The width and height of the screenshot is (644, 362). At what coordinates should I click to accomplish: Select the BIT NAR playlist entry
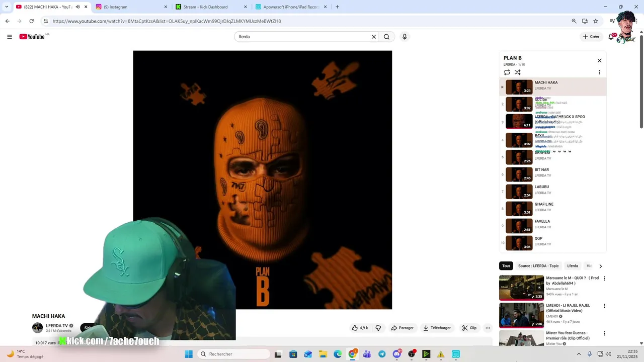[x=552, y=174]
